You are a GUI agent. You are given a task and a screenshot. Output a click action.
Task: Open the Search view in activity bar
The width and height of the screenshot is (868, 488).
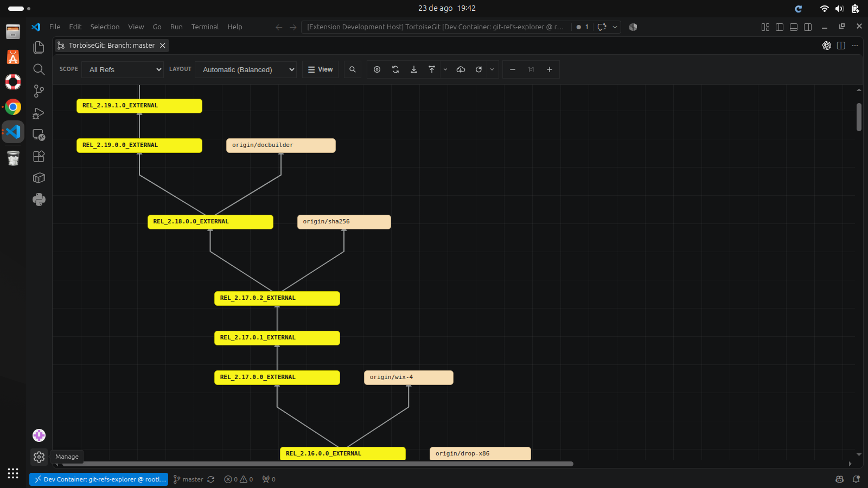click(x=39, y=69)
